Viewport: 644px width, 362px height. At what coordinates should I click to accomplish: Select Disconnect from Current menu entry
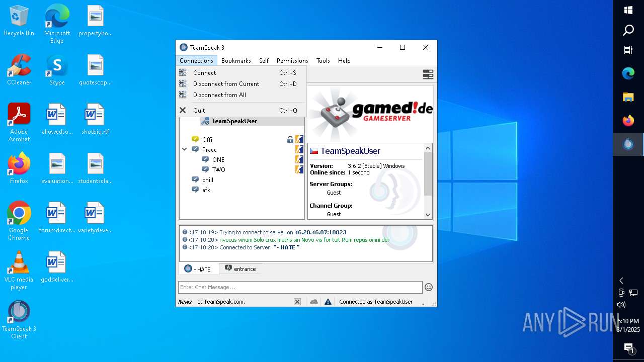pos(241,83)
